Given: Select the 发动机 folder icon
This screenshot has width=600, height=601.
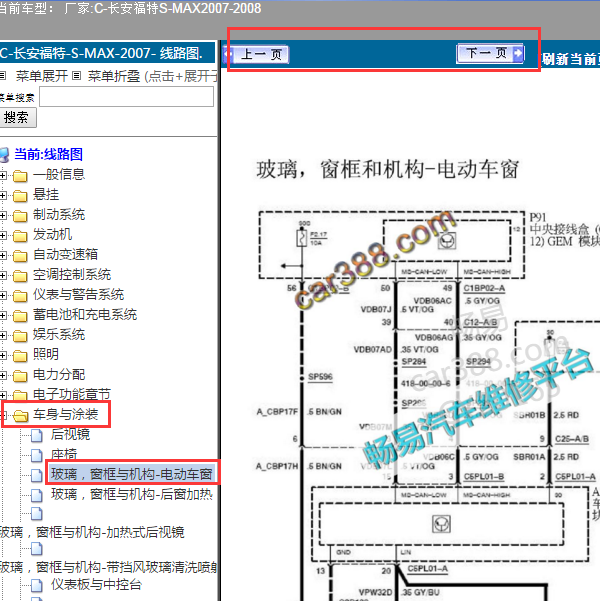Looking at the screenshot, I should (x=20, y=236).
